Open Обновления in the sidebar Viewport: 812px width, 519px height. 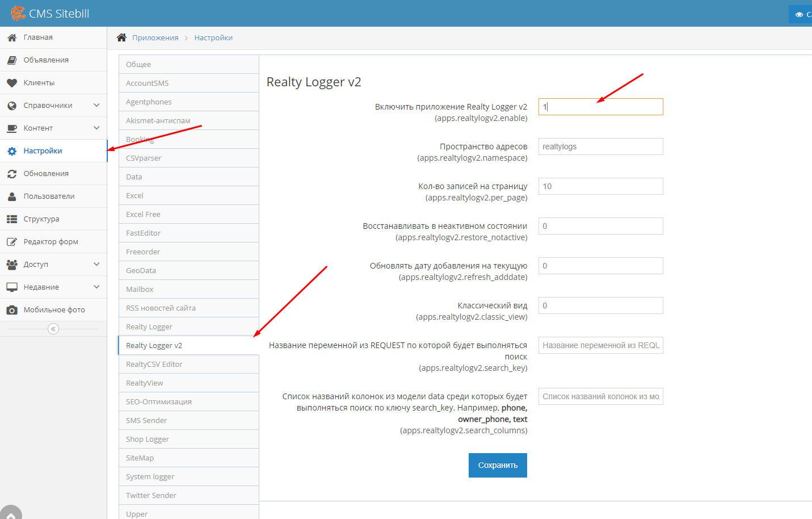pyautogui.click(x=53, y=174)
